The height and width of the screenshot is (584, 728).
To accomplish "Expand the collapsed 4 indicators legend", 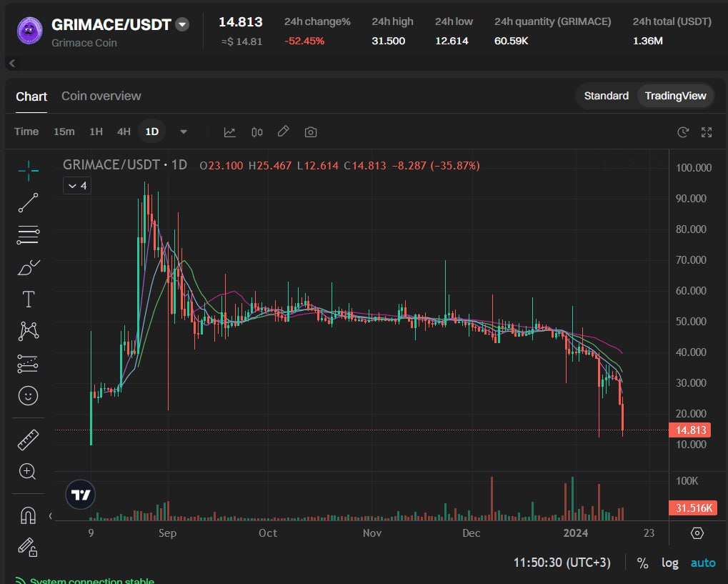I will 77,186.
